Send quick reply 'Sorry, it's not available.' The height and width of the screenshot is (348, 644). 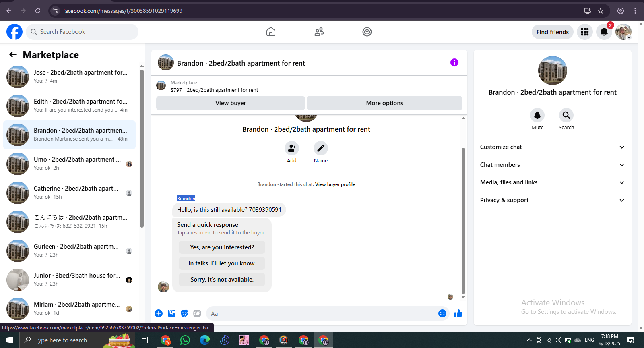222,280
